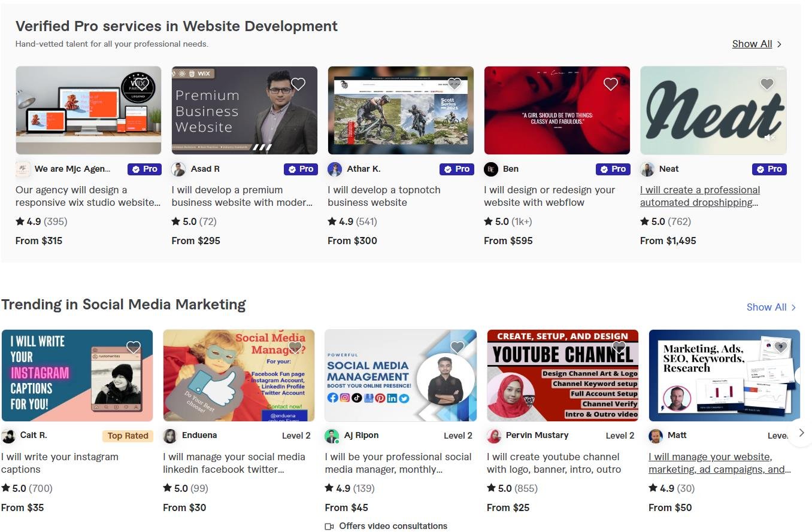The height and width of the screenshot is (532, 812).
Task: Open Powerful Social Media Management thumbnail
Action: click(401, 375)
